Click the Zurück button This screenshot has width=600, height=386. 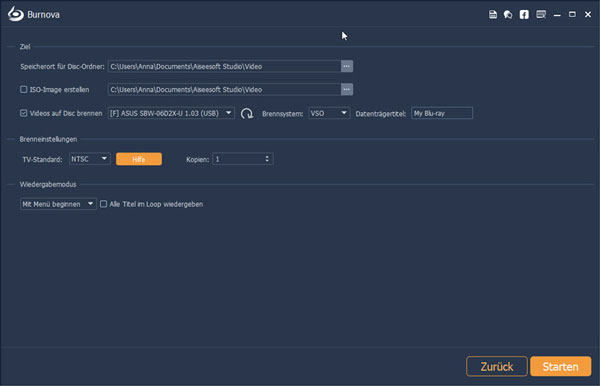click(x=497, y=366)
